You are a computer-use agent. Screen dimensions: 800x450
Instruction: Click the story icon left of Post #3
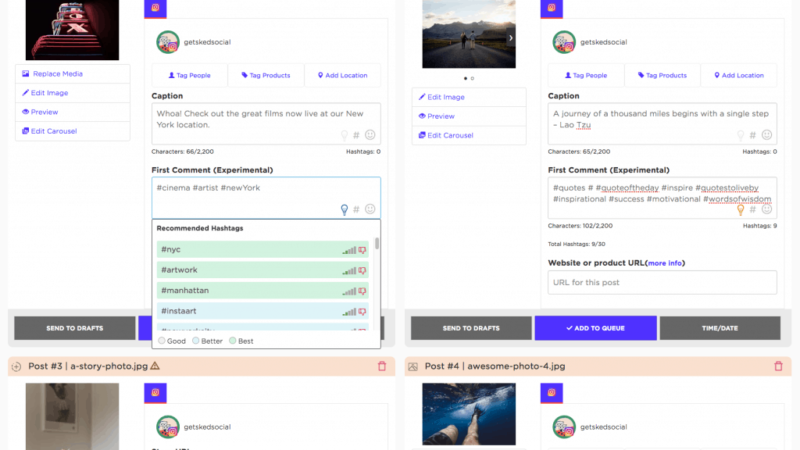coord(16,366)
